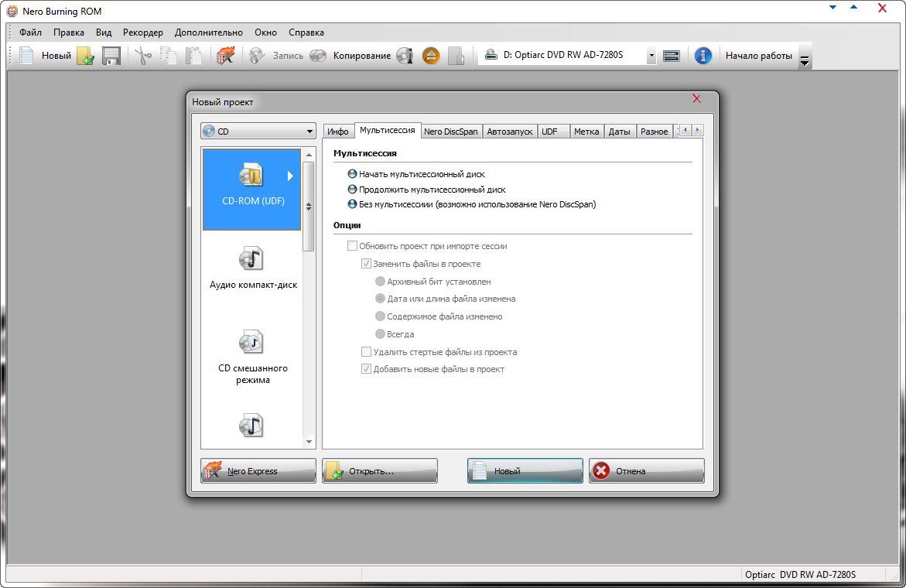Screen dimensions: 906x588
Task: Click the New document icon in toolbar
Action: 27,56
